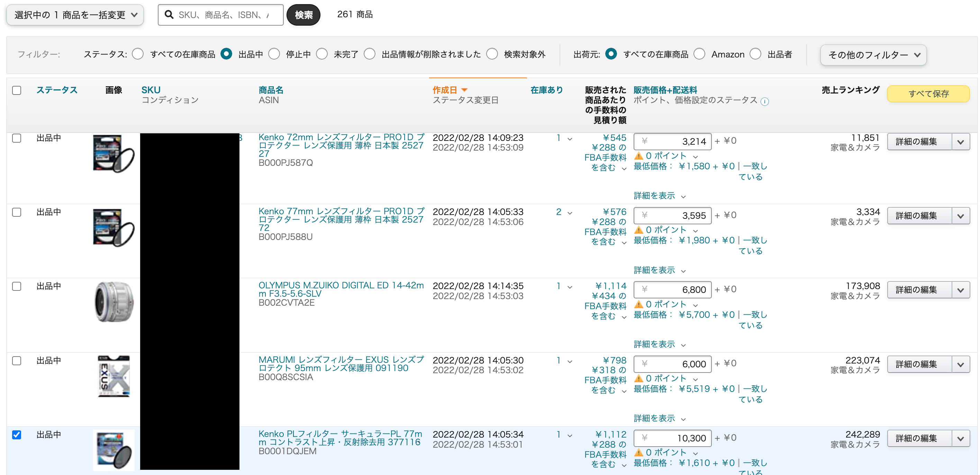Click the info icon next to 価格設定のステータス

tap(764, 102)
